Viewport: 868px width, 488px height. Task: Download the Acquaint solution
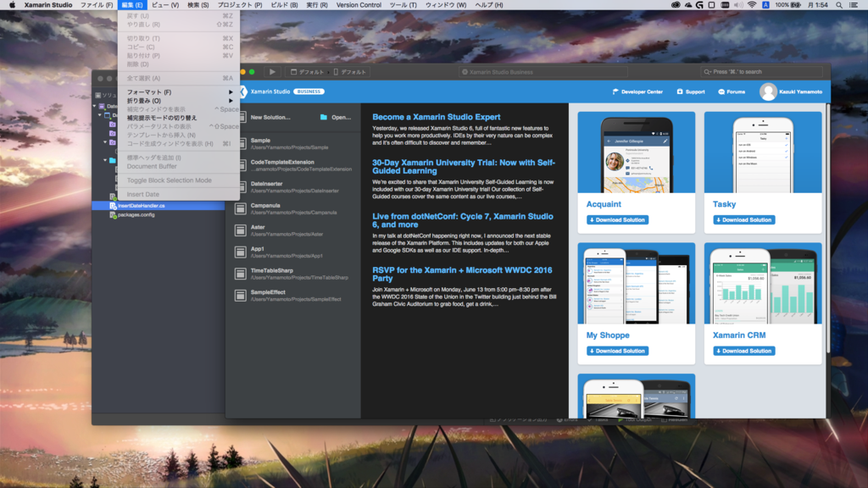617,219
